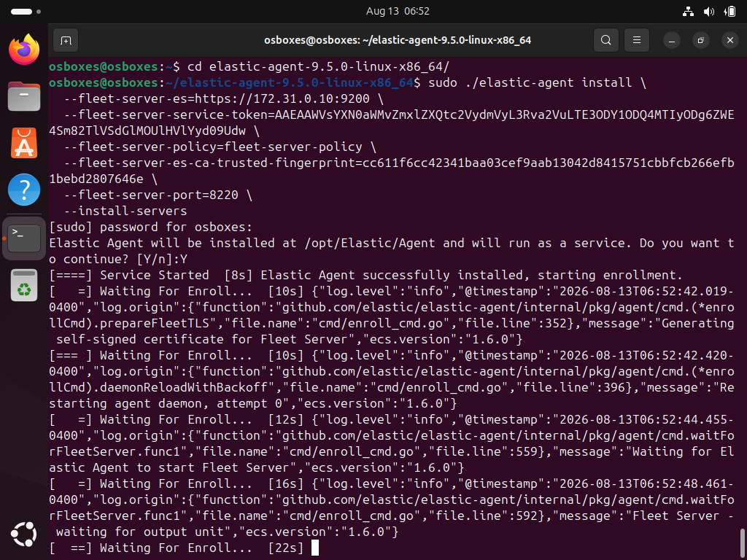The height and width of the screenshot is (560, 747).
Task: Click the '--fleet-server-es=https://172.31.0.10:9200' line
Action: coord(223,98)
